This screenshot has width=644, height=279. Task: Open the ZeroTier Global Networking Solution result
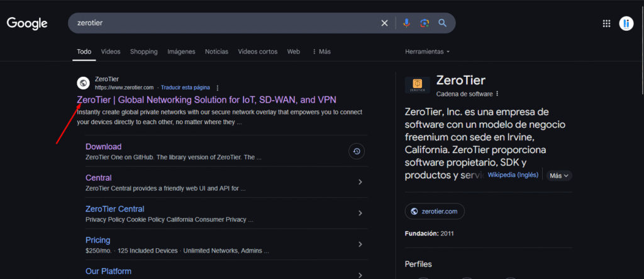click(206, 100)
